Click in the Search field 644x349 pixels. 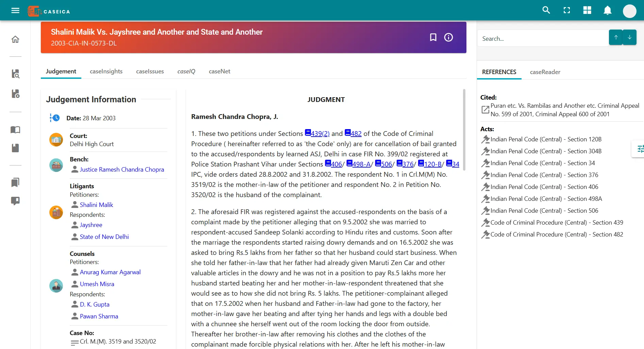point(543,38)
